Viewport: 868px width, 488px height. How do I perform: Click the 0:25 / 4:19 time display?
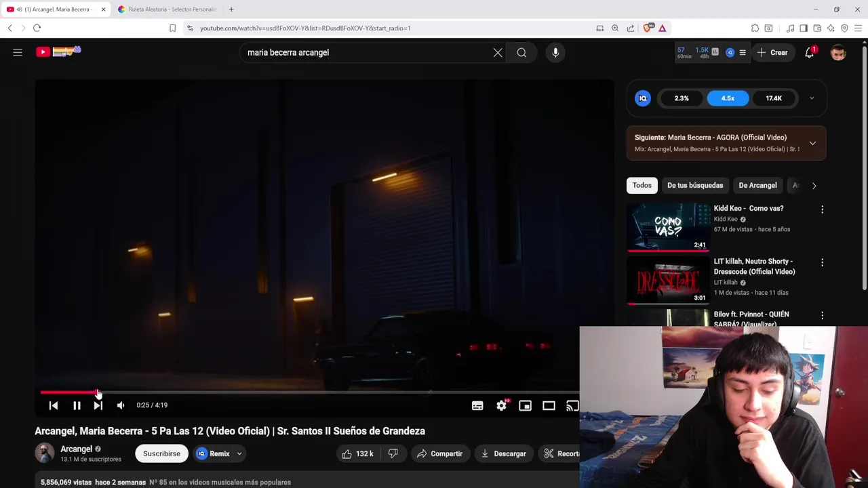coord(152,405)
